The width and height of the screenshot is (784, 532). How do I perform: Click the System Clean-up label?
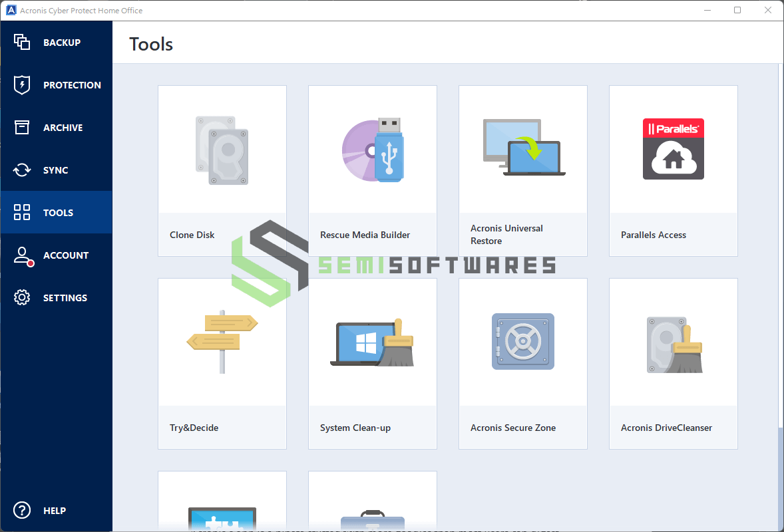click(355, 428)
